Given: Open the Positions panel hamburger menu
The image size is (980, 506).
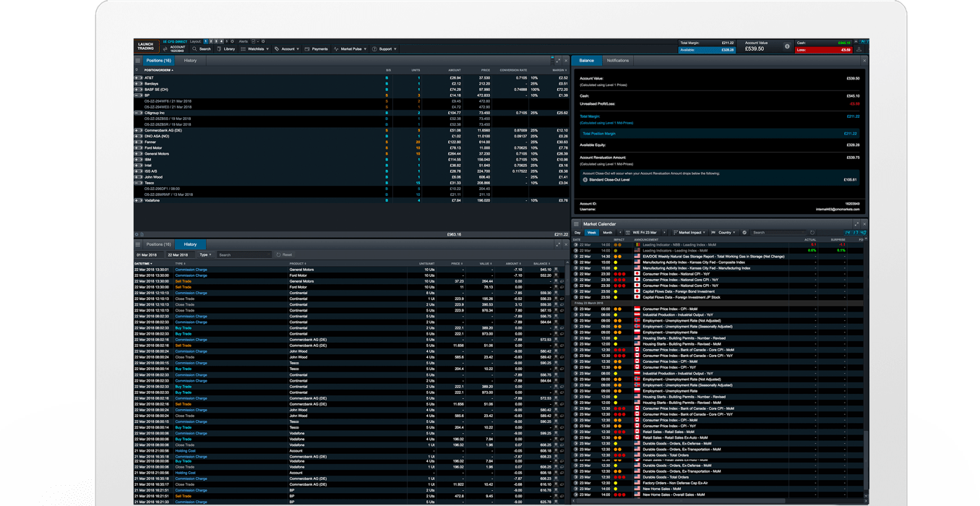Looking at the screenshot, I should click(x=138, y=61).
